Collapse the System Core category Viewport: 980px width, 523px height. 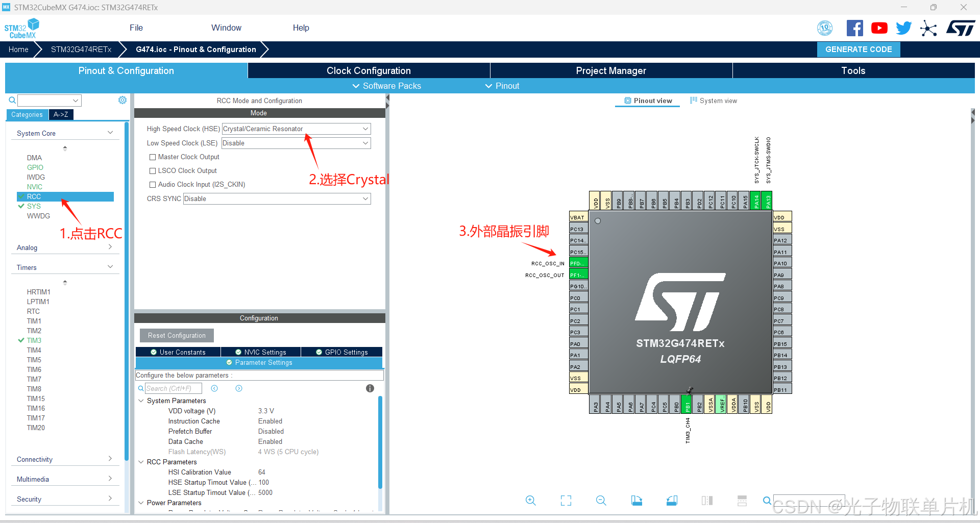pos(65,133)
